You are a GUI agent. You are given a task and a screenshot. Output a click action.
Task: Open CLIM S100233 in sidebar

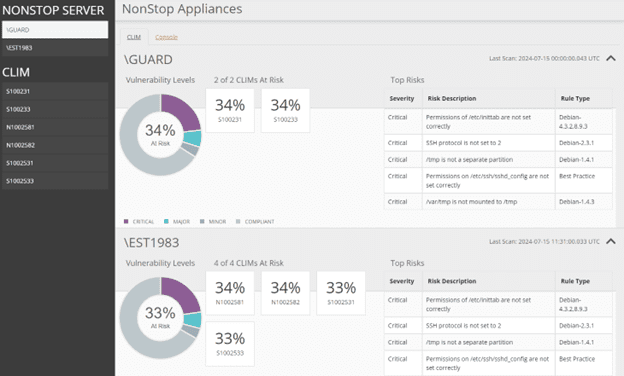click(55, 109)
